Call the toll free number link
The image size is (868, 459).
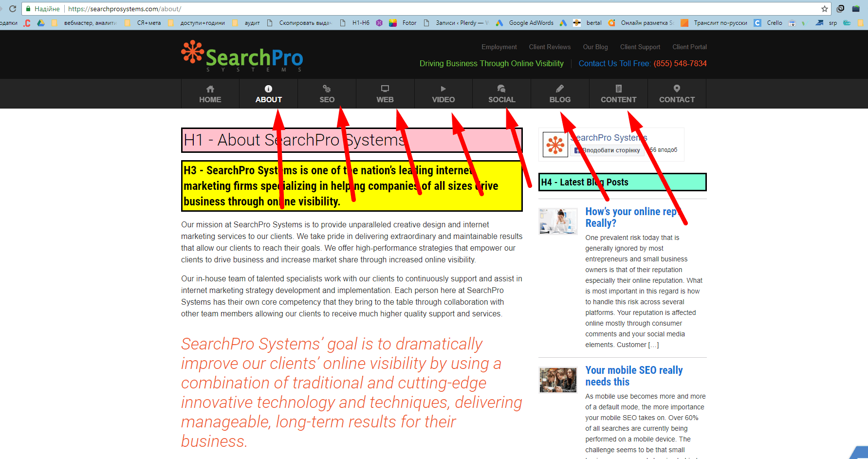(x=680, y=63)
